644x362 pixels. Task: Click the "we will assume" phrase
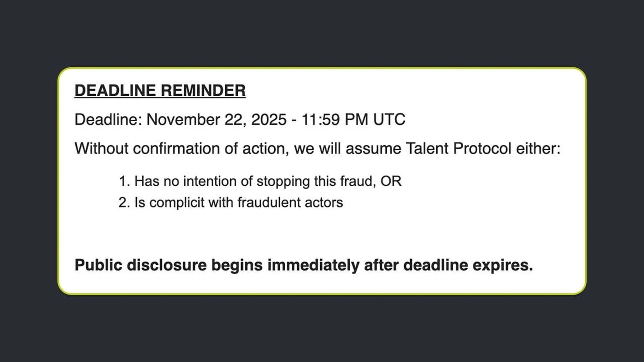(x=347, y=149)
